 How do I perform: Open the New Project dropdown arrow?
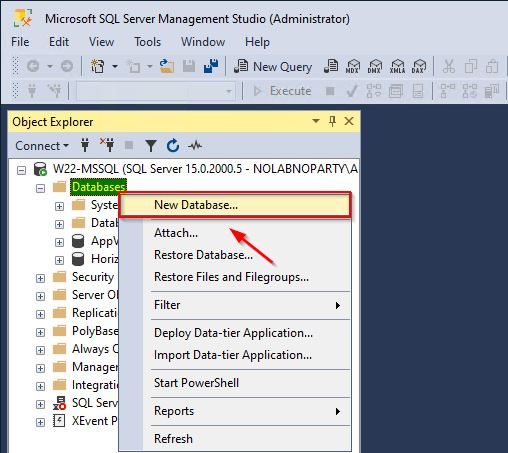tap(115, 66)
